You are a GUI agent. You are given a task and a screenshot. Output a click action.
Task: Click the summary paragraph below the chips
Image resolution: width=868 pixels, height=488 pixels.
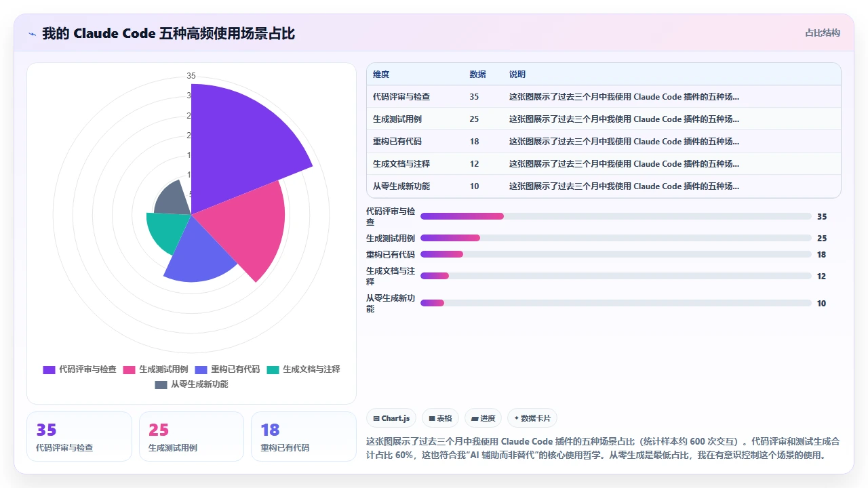point(603,448)
